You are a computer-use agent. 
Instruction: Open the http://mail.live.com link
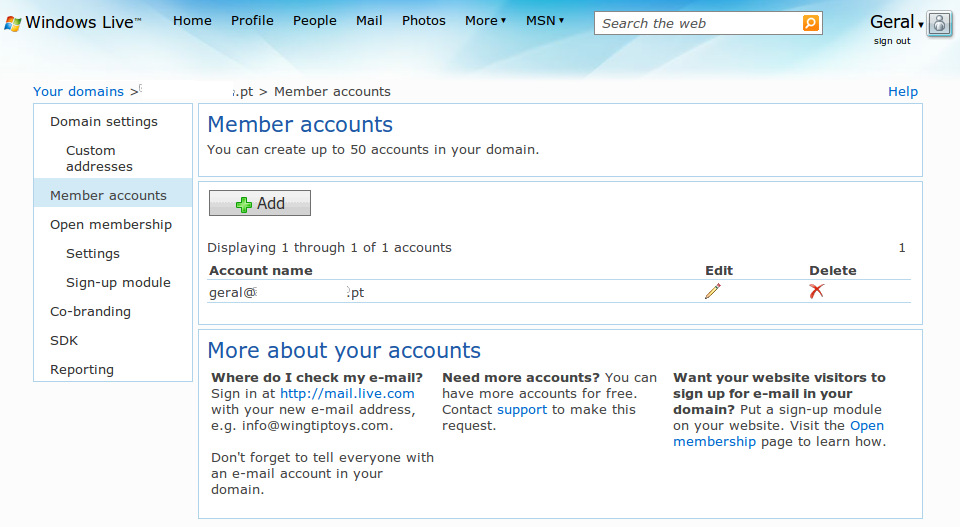coord(347,394)
